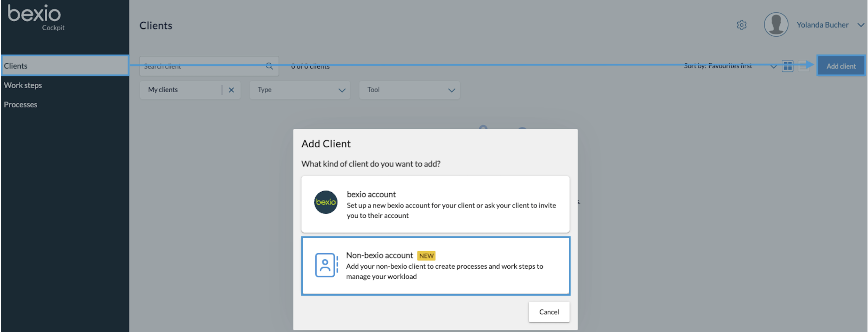Switch to grid view layout
Viewport: 868px width, 332px height.
788,66
